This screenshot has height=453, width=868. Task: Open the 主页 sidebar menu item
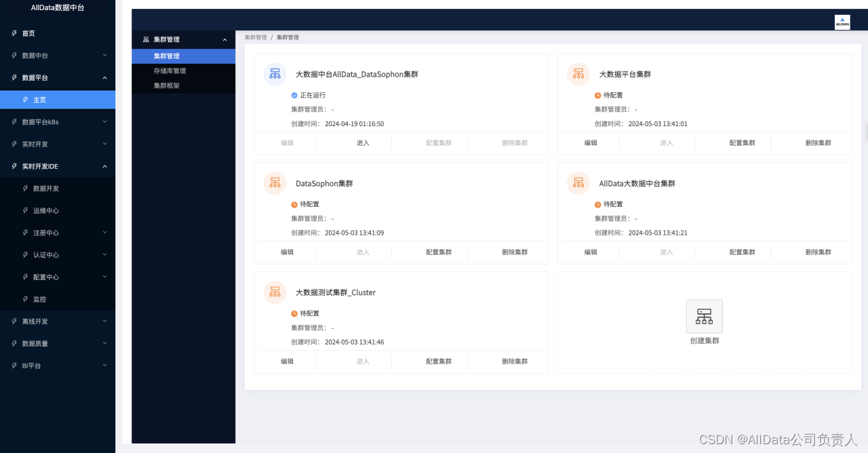pyautogui.click(x=58, y=100)
